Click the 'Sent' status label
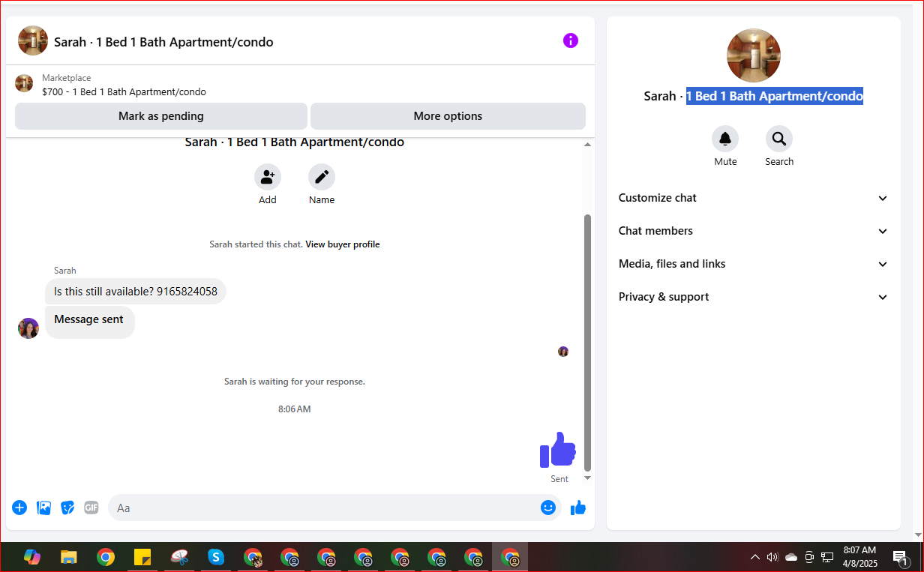Screen dimensions: 924x572 pos(559,479)
